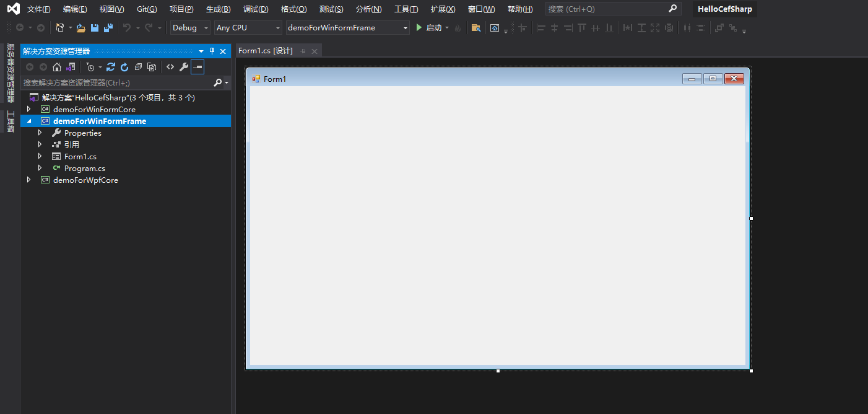Image resolution: width=868 pixels, height=414 pixels.
Task: Click the Bring to Front layout icon
Action: (x=719, y=28)
